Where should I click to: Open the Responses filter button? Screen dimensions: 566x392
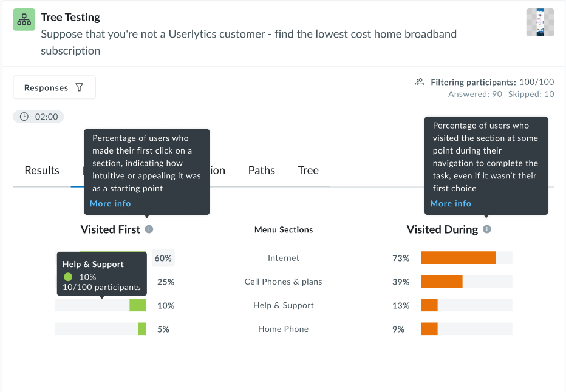[54, 87]
